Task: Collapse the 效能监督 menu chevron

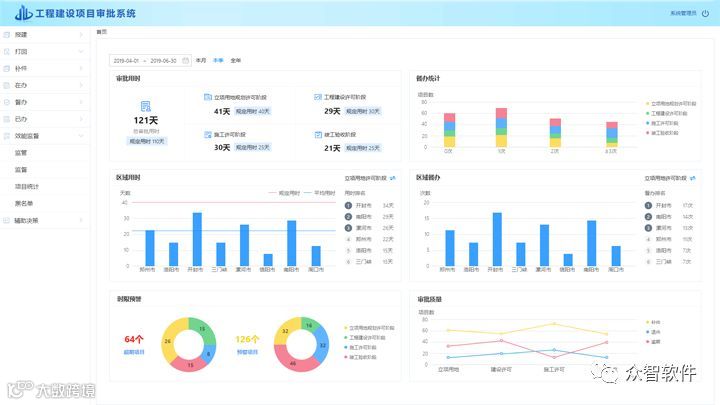Action: pos(81,136)
